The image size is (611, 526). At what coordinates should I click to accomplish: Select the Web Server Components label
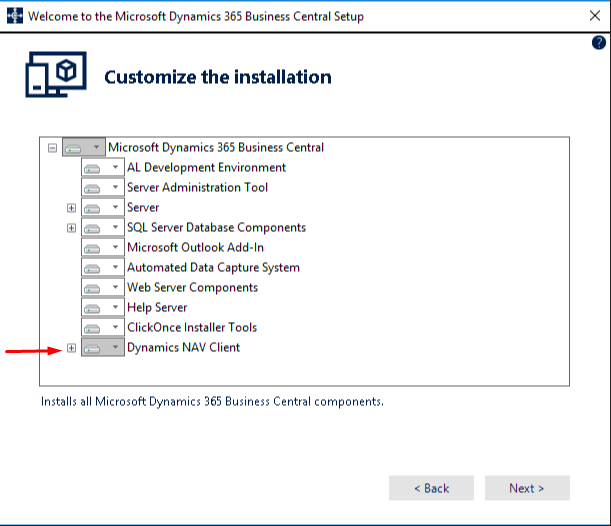pyautogui.click(x=192, y=288)
